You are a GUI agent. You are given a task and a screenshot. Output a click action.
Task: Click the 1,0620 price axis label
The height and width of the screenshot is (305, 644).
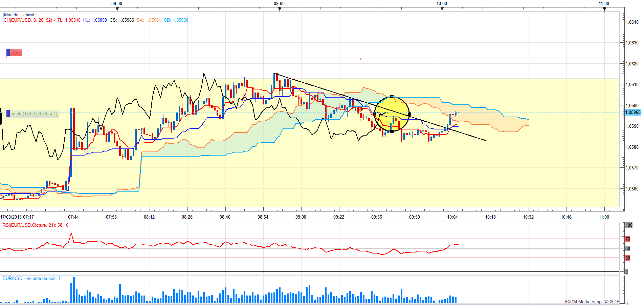(x=632, y=64)
